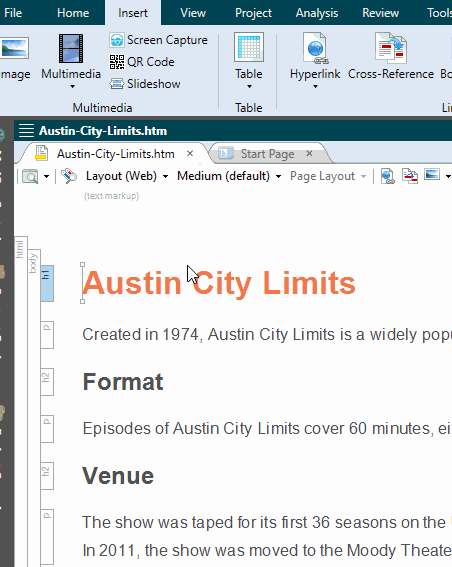The image size is (452, 567).
Task: Click the paragraph starting 'Episodes of Austin City Limits'
Action: pyautogui.click(x=267, y=429)
